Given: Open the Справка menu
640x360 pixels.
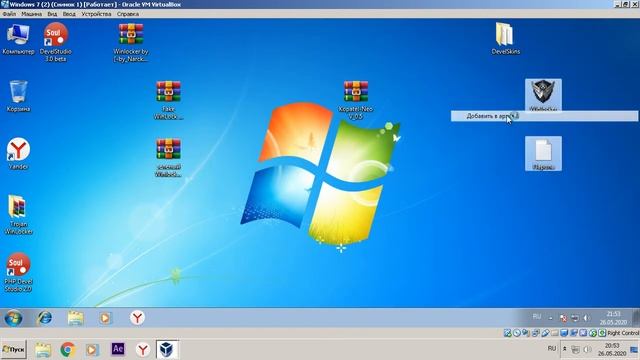Looking at the screenshot, I should click(128, 14).
